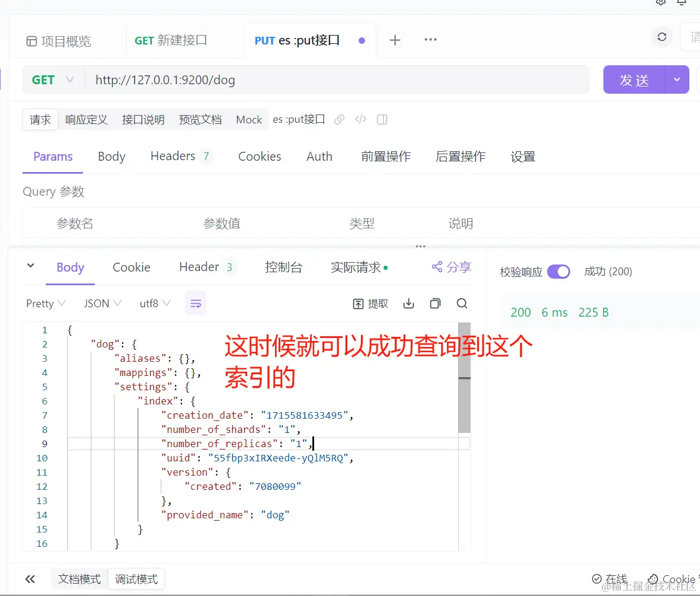The height and width of the screenshot is (596, 700).
Task: Click the 225 B response size text
Action: point(593,313)
